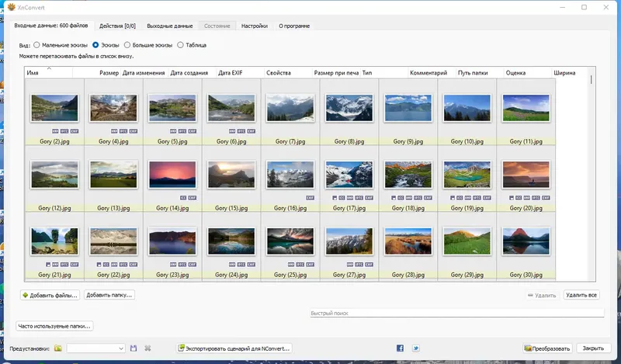Open Часто используемые папки button

[54, 326]
